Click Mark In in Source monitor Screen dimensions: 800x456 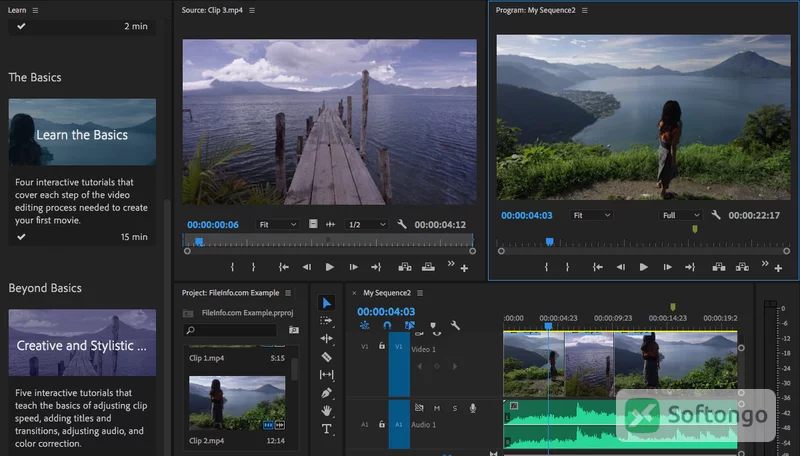coord(233,267)
